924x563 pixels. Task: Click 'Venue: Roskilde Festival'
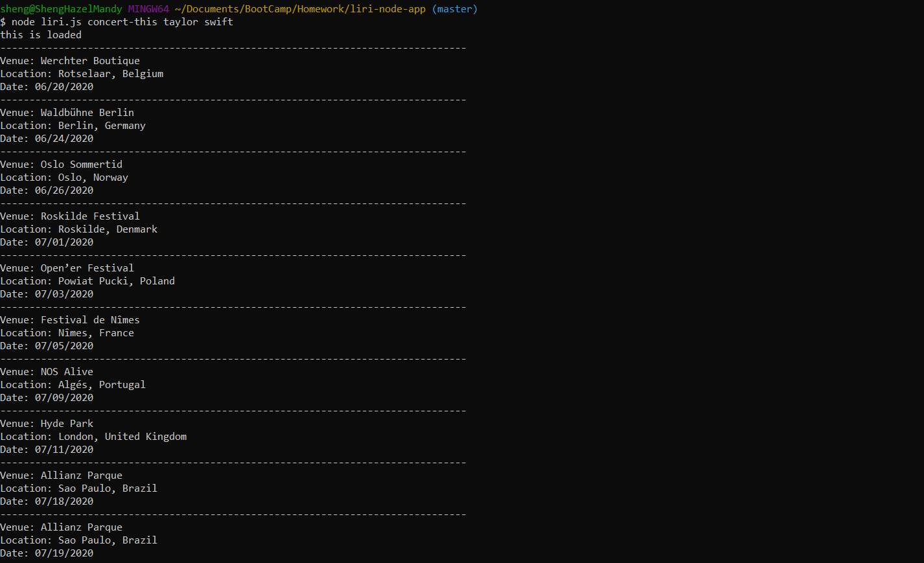pyautogui.click(x=69, y=216)
